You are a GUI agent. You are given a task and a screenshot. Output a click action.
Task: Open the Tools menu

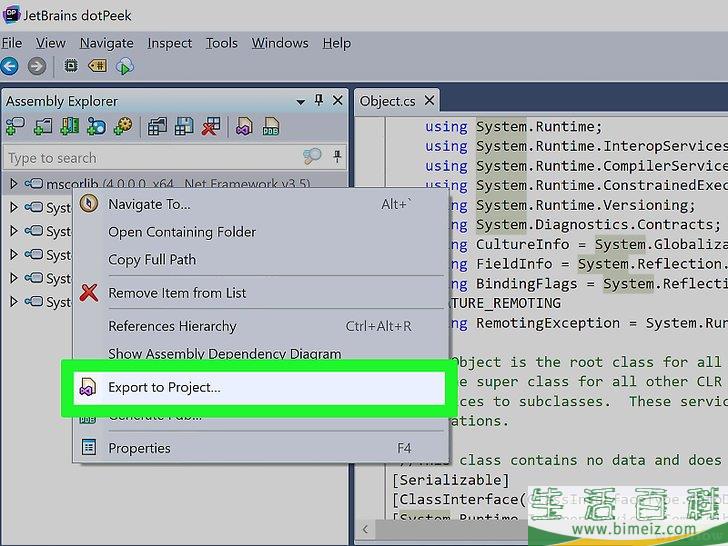[x=221, y=43]
